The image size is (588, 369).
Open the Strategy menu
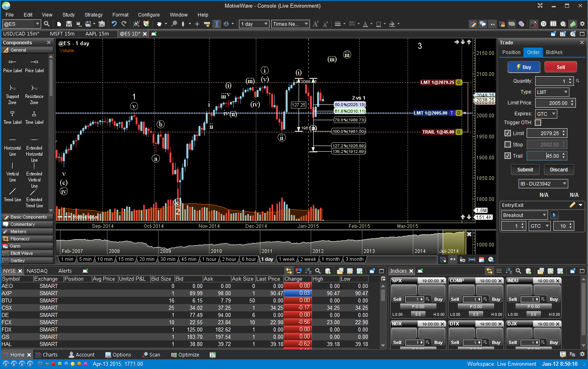(x=94, y=15)
